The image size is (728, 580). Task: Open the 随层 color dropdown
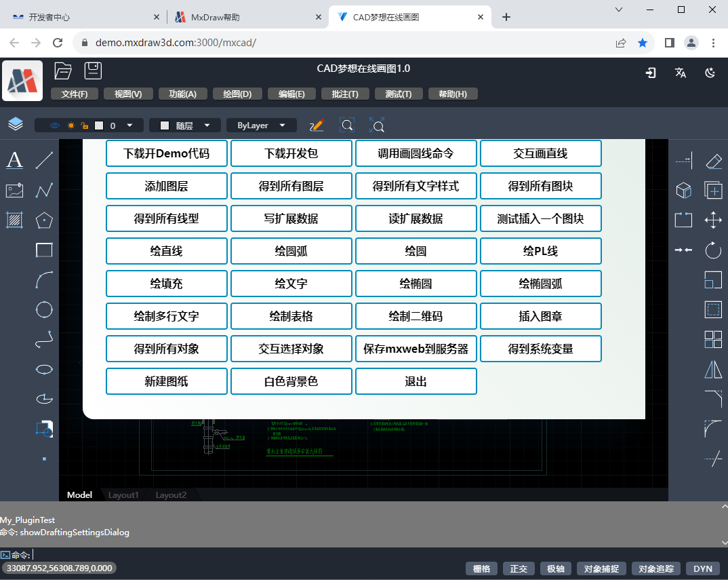(207, 125)
